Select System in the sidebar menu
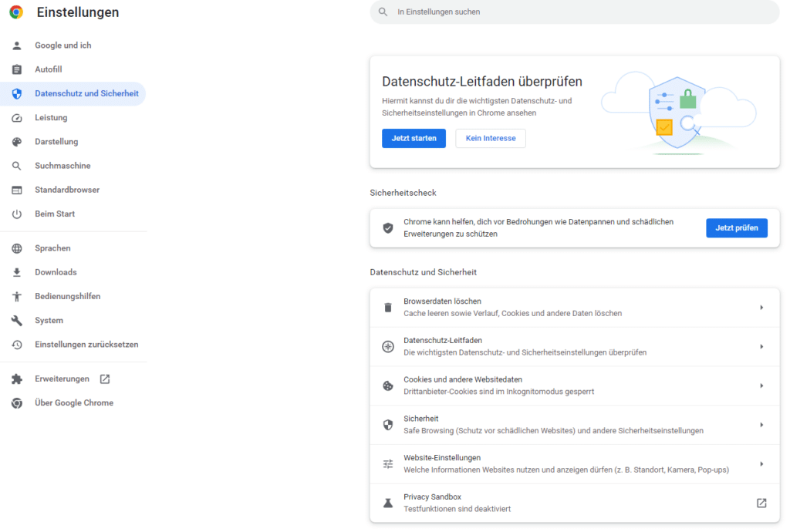The width and height of the screenshot is (790, 532). [x=49, y=321]
